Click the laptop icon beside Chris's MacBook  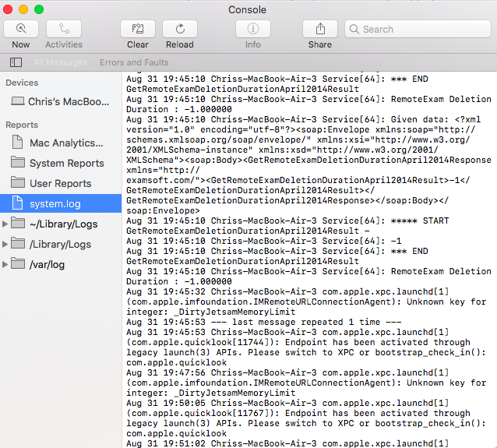click(18, 101)
